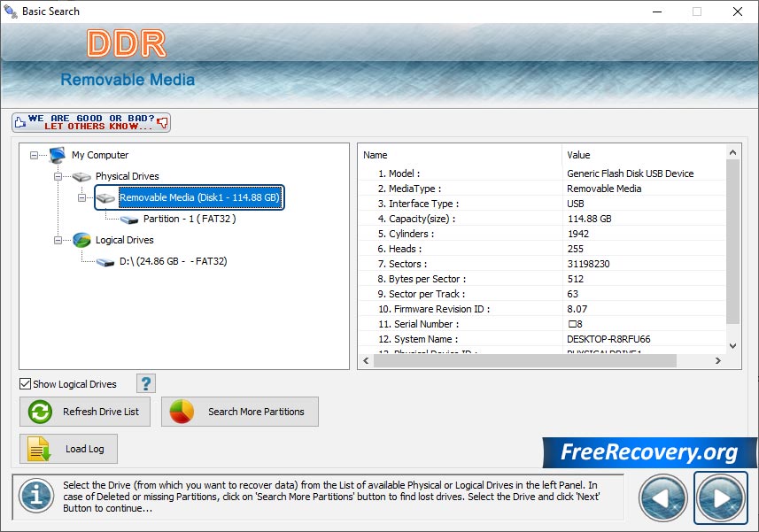This screenshot has height=532, width=759.
Task: Click the properties list scroll down arrow
Action: 732,346
